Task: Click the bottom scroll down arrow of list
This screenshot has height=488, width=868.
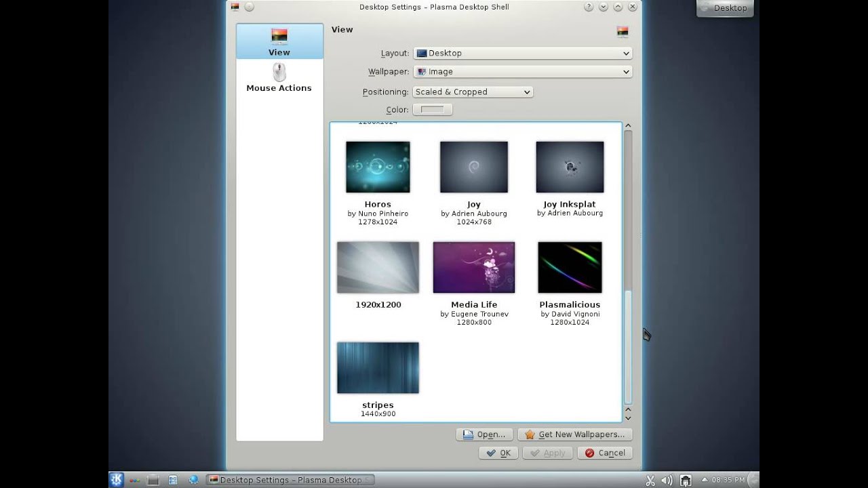Action: [x=628, y=418]
